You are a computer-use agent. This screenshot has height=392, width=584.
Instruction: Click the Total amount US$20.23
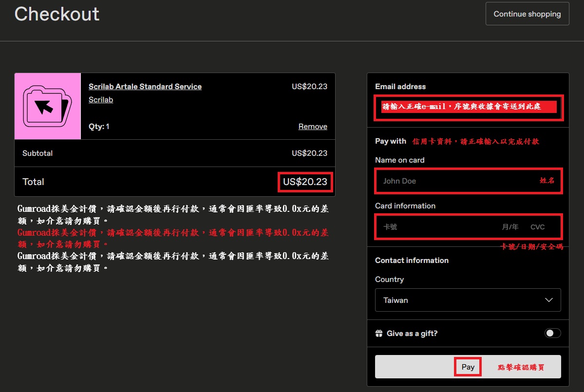point(305,182)
